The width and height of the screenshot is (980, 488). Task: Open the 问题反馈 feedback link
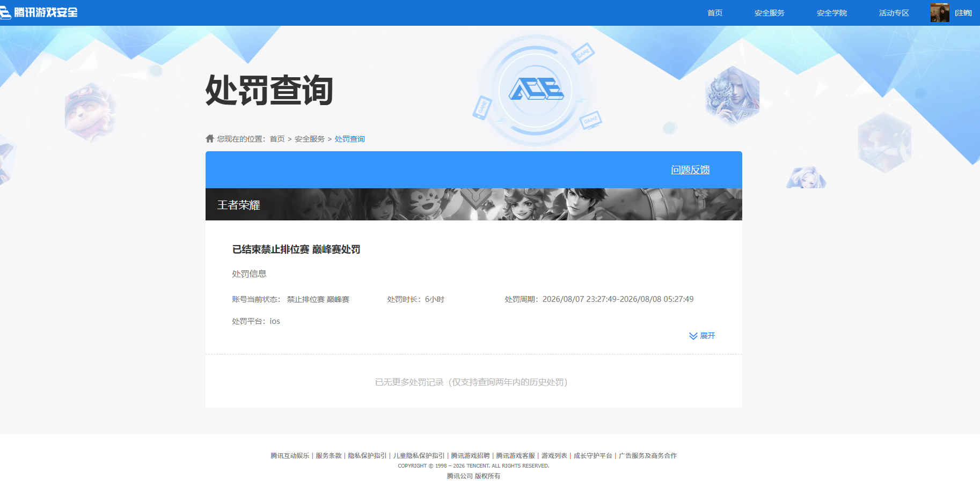[x=690, y=170]
